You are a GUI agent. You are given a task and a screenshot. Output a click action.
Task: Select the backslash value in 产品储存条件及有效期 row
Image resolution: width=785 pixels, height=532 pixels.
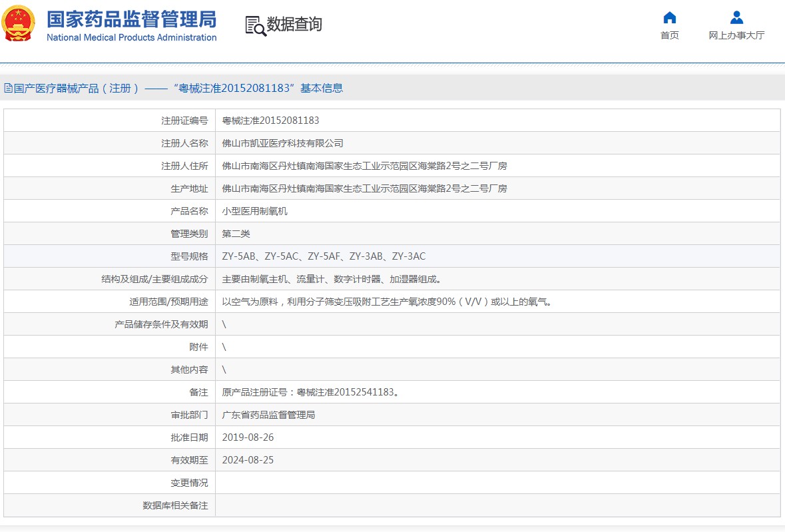pyautogui.click(x=224, y=324)
